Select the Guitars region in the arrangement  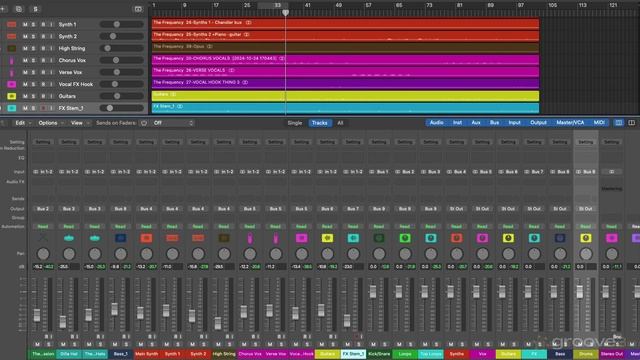pos(345,96)
